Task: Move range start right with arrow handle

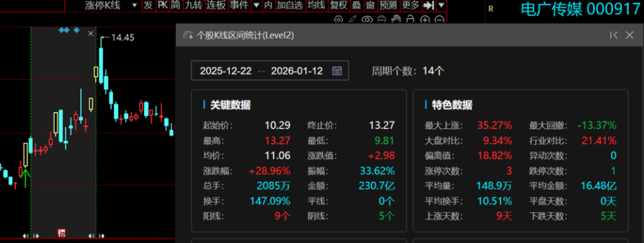Action: pos(36,236)
